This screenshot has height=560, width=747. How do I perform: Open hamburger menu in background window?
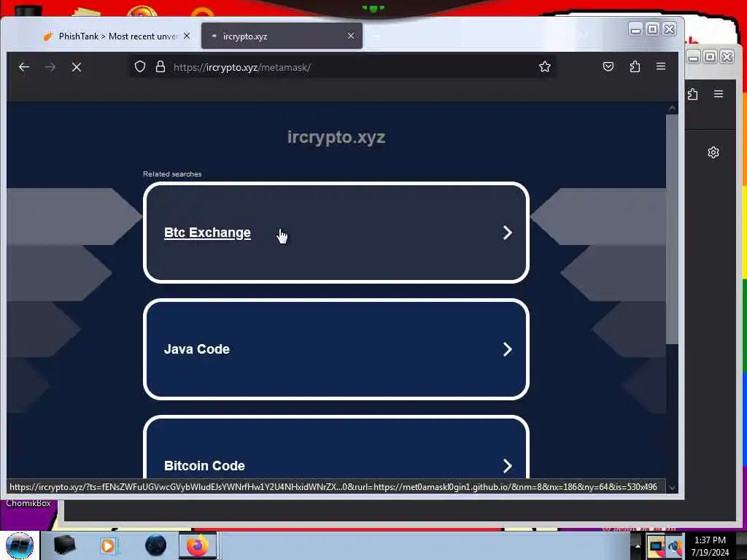pyautogui.click(x=719, y=94)
